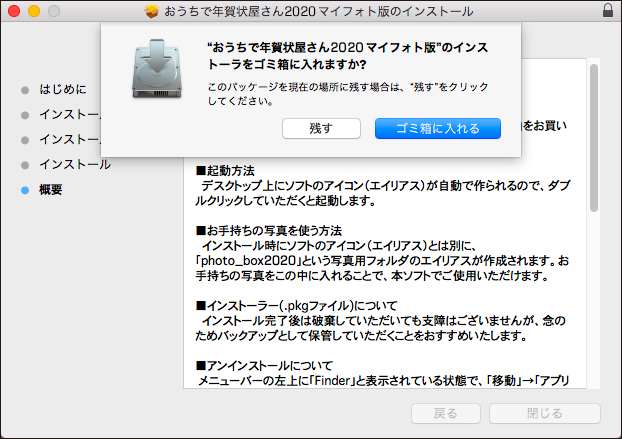Click the photo_box2020 text in summary
This screenshot has height=439, width=622.
click(x=248, y=261)
